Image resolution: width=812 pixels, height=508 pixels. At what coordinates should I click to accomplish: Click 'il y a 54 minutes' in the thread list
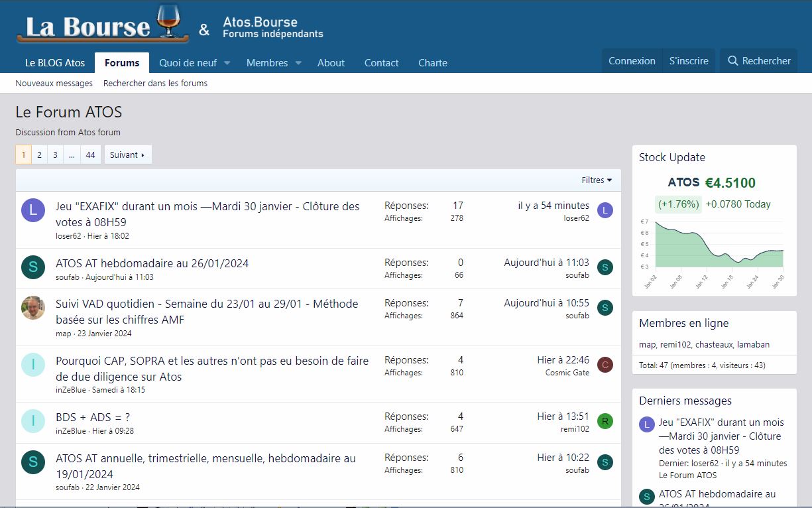point(553,206)
